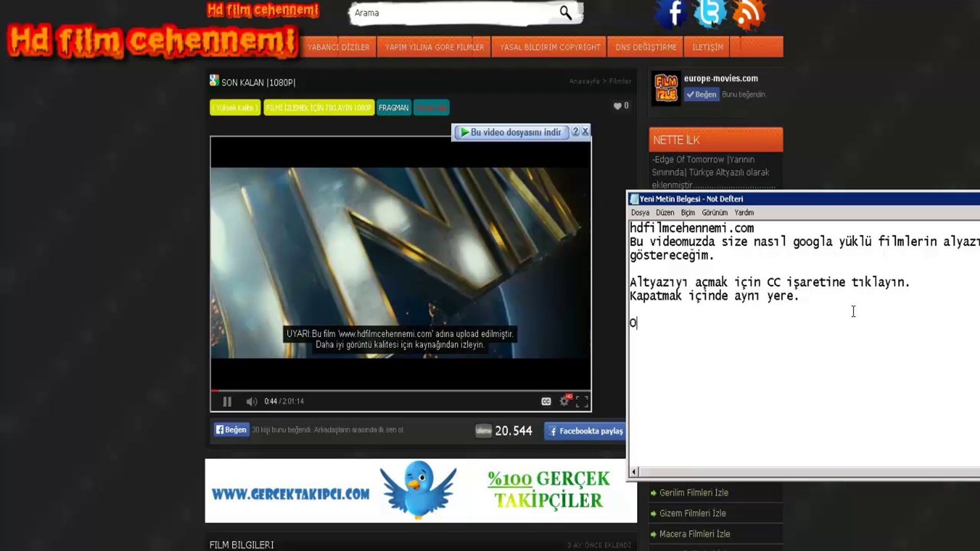This screenshot has width=980, height=551.
Task: Pause the video playback
Action: (227, 402)
